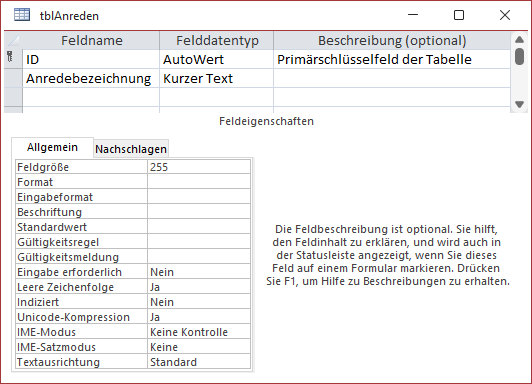Click the Gültigkeitsmeldung property value field
The height and width of the screenshot is (384, 532).
(x=199, y=257)
